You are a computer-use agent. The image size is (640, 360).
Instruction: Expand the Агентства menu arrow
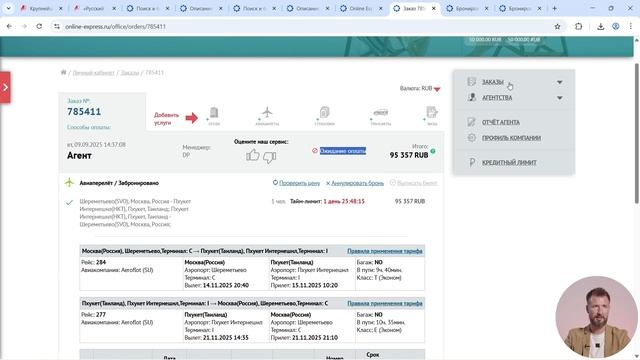click(560, 98)
